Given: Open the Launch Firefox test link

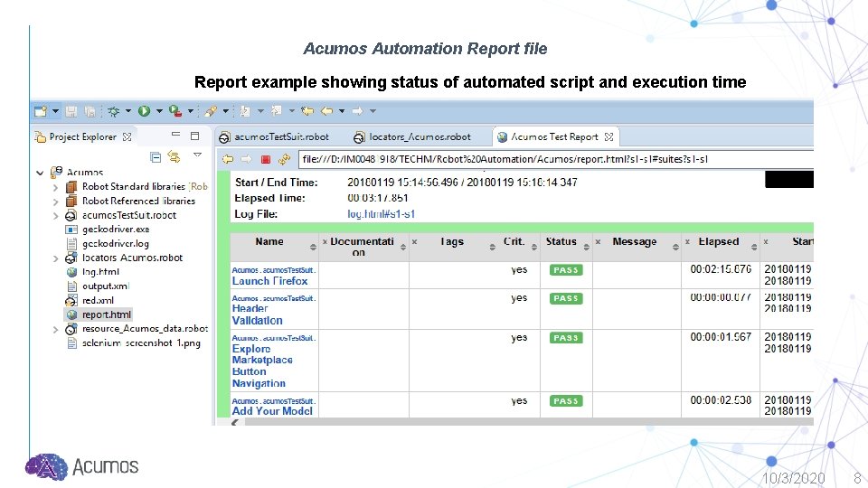Looking at the screenshot, I should tap(269, 281).
